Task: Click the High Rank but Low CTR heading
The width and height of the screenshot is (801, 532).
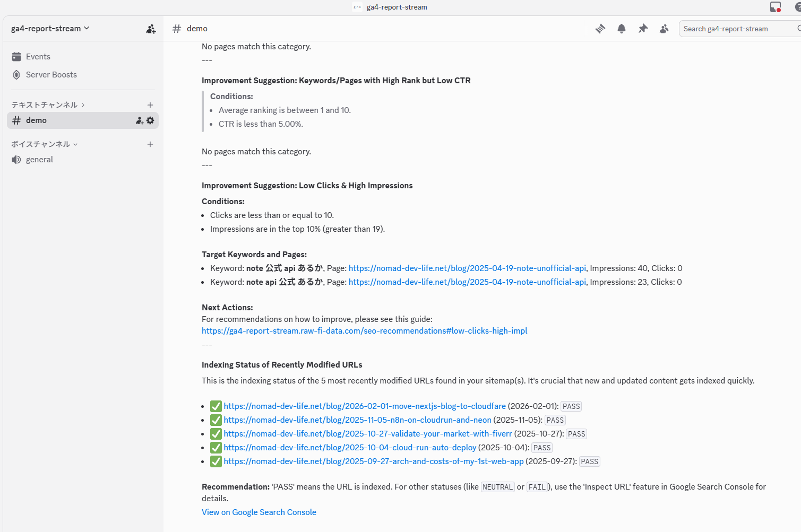Action: tap(336, 81)
